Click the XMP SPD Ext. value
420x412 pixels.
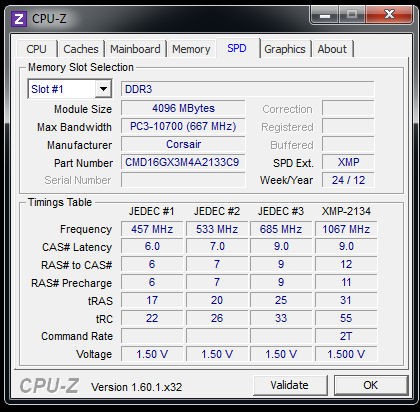click(348, 162)
